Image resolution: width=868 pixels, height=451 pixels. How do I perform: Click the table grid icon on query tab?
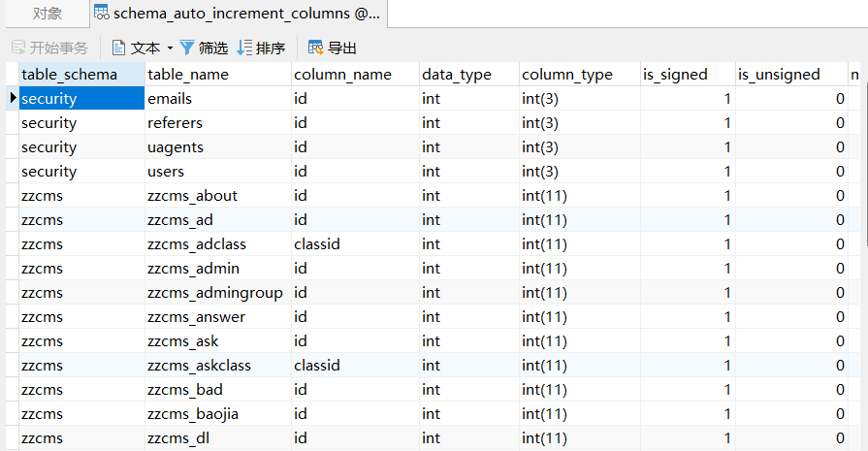click(x=101, y=14)
